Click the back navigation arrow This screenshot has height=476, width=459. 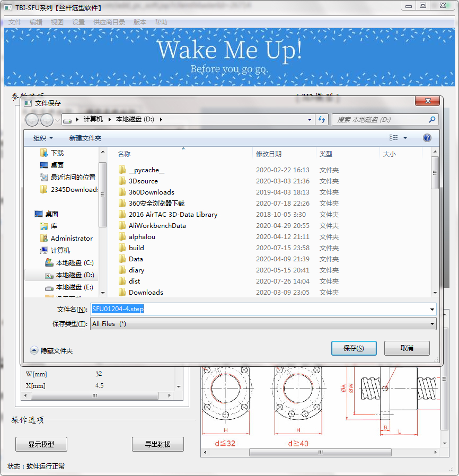tap(31, 120)
